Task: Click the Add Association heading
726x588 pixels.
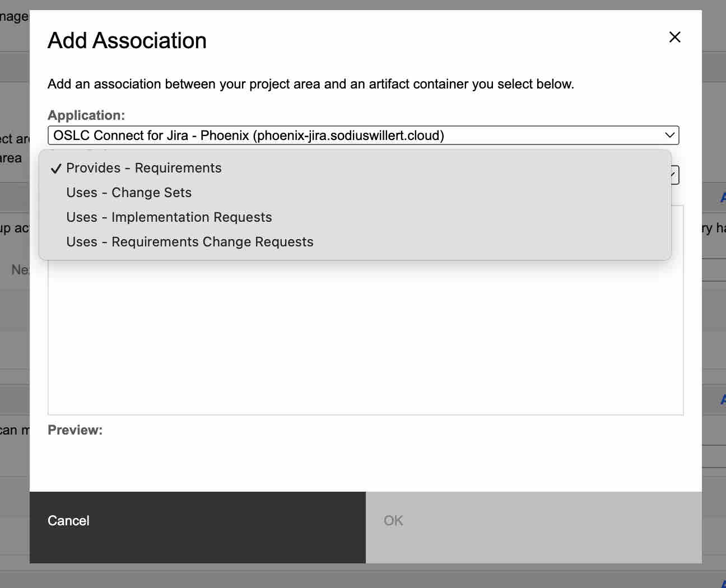Action: 127,41
